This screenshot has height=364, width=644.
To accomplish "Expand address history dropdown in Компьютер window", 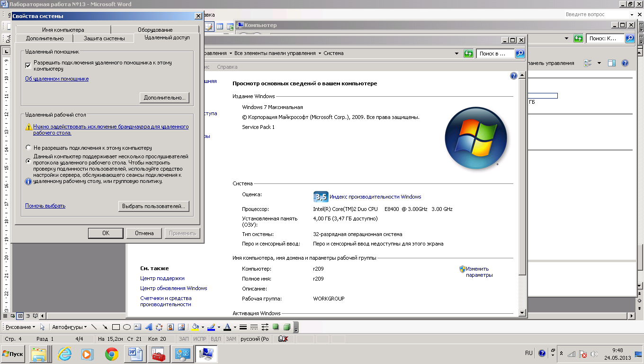I will click(x=566, y=38).
